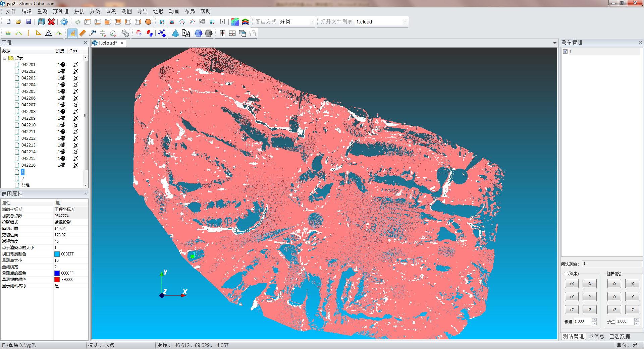This screenshot has height=349, width=644.
Task: Click the 视口背景颜色 cyan color swatch
Action: click(x=57, y=254)
